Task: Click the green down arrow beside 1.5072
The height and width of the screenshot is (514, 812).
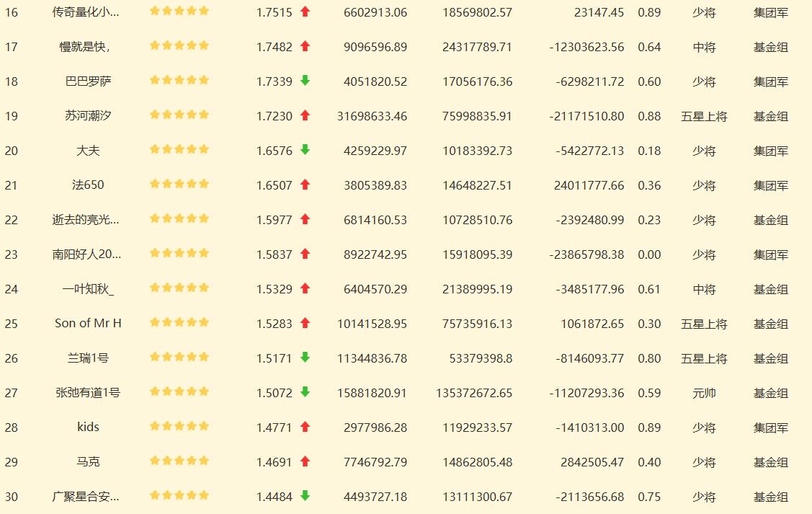Action: [305, 391]
